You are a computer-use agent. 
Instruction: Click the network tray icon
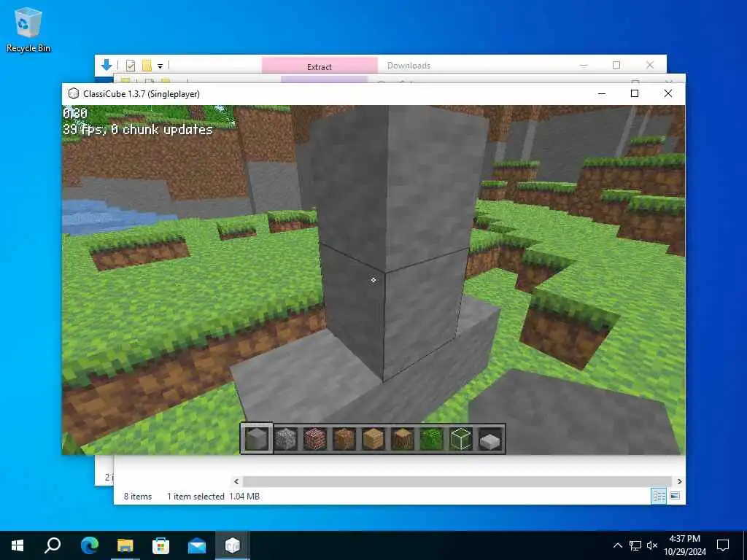coord(635,545)
